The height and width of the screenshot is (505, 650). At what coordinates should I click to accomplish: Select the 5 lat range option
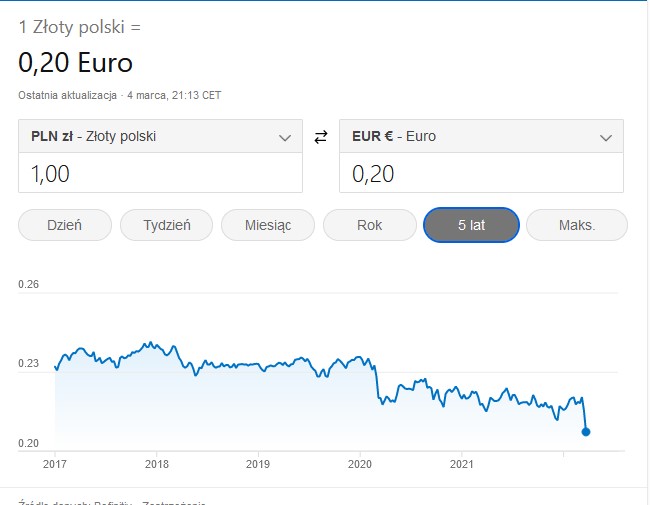(471, 225)
